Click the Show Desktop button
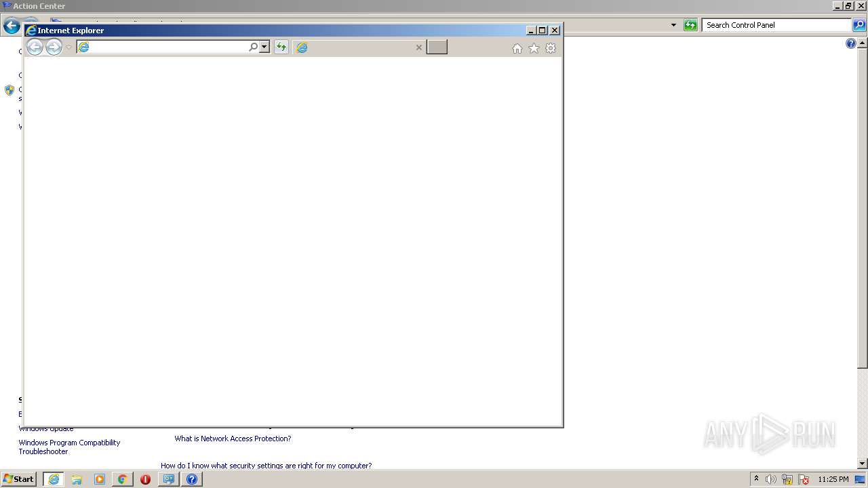868x488 pixels. click(x=861, y=479)
